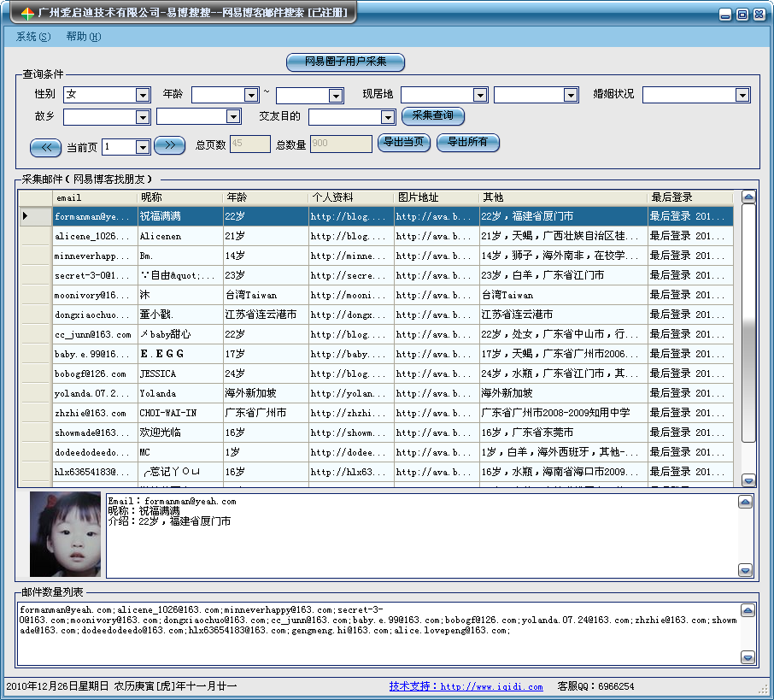Go to previous page with << button

(46, 147)
